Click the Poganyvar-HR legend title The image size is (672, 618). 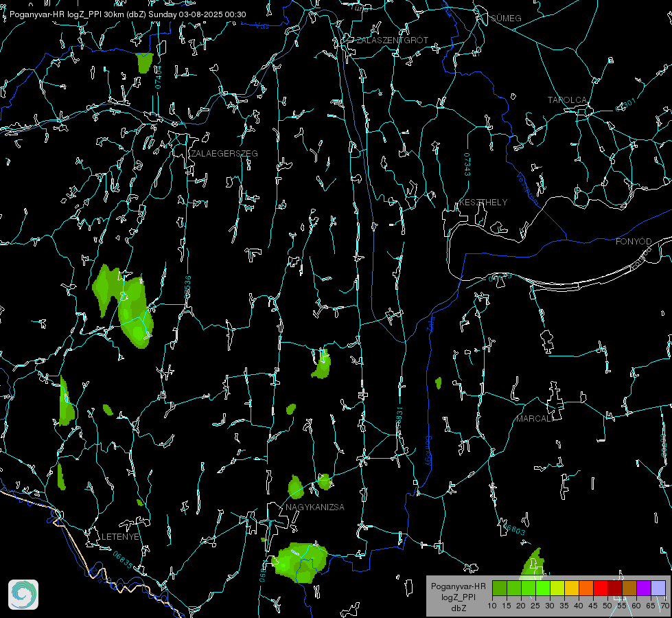(458, 586)
